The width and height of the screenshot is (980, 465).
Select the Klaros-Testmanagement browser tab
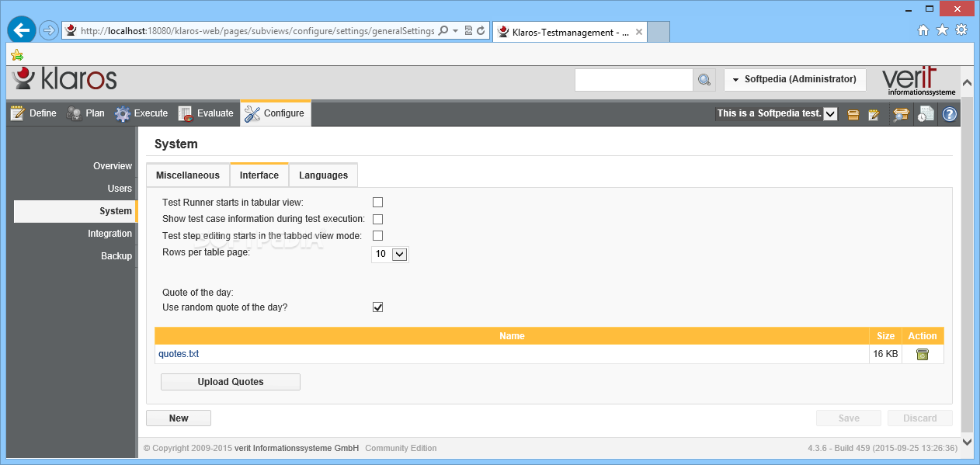(x=569, y=32)
